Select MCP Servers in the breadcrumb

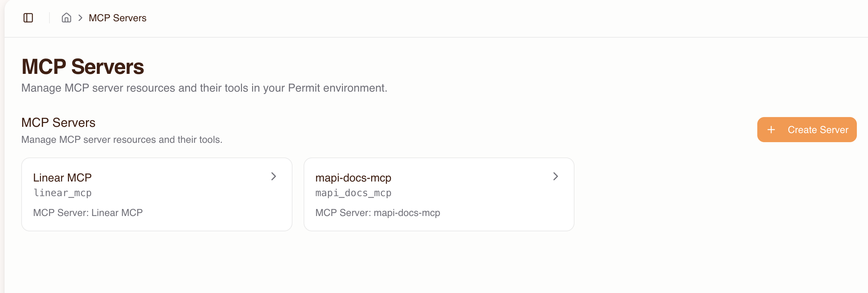coord(117,17)
